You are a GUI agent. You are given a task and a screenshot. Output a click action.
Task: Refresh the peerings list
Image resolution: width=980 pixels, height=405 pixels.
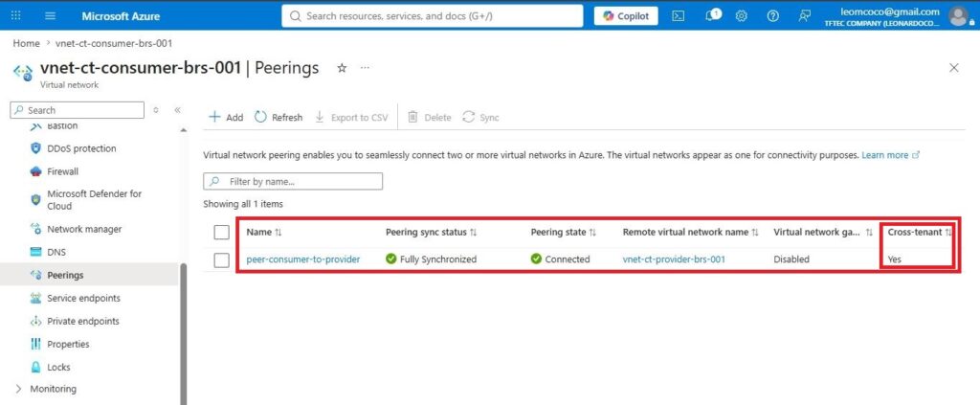pyautogui.click(x=278, y=117)
